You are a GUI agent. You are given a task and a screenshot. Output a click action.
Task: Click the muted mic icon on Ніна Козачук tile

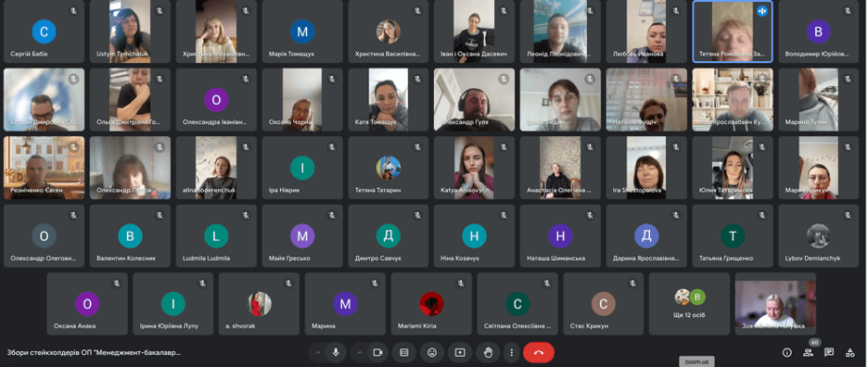pyautogui.click(x=504, y=215)
